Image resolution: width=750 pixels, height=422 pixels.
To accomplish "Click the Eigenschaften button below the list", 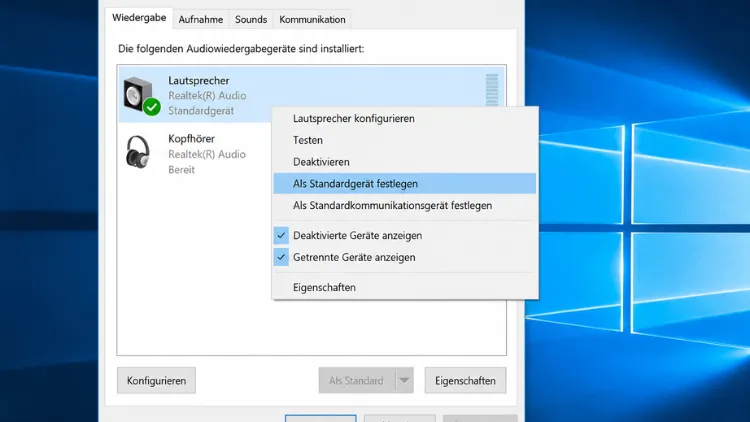I will tap(465, 380).
